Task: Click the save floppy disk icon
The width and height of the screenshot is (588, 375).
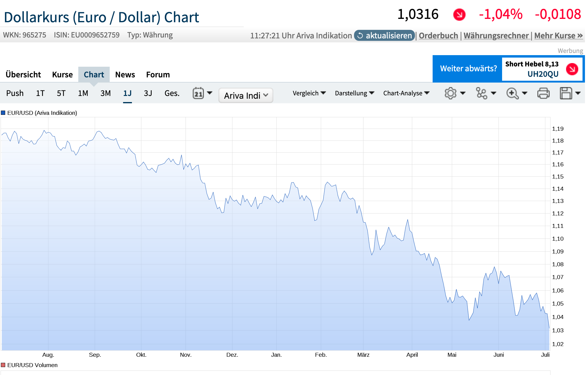Action: (x=566, y=93)
